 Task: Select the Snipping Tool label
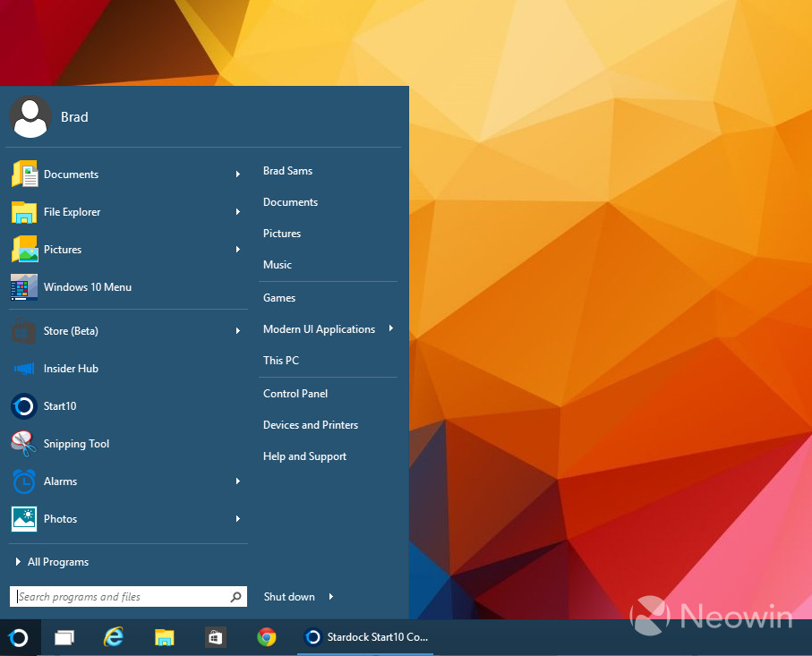(76, 444)
